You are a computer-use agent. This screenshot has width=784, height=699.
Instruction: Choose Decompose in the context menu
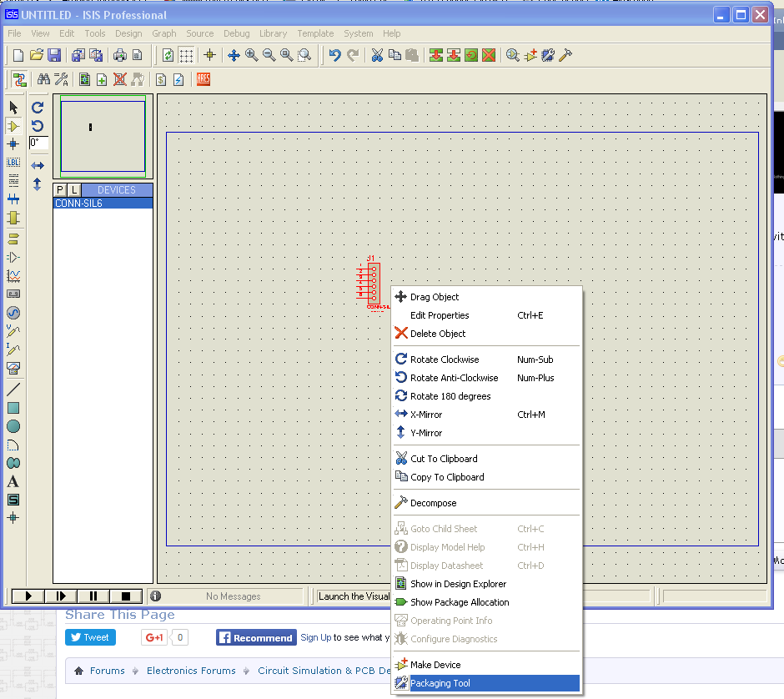pyautogui.click(x=486, y=503)
